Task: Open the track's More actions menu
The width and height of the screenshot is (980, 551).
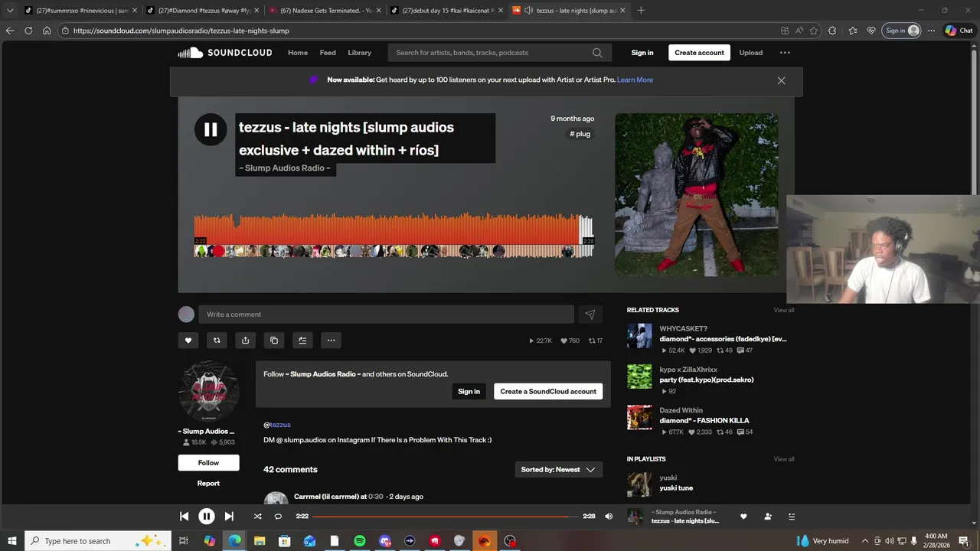Action: coord(331,341)
